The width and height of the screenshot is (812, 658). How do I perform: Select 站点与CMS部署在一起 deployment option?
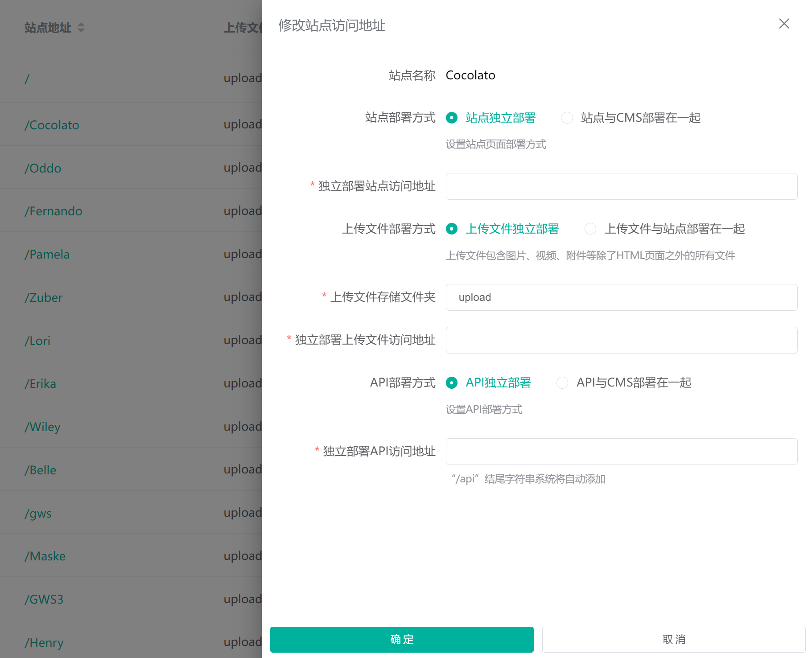(566, 118)
